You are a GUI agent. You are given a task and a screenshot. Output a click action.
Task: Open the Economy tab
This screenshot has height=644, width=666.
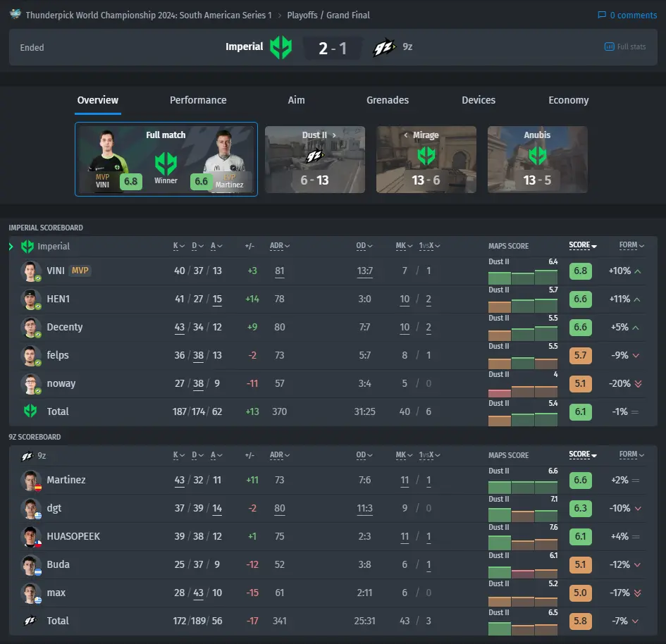coord(568,100)
